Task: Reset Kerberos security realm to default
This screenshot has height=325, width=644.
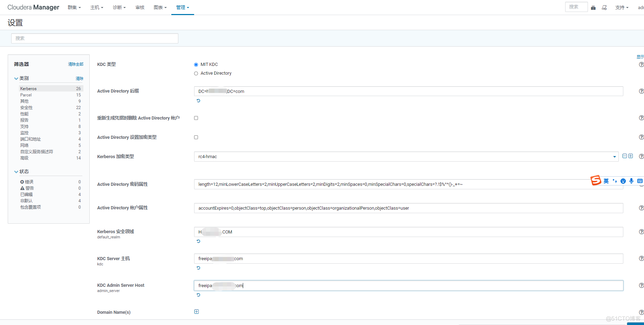Action: pos(198,241)
